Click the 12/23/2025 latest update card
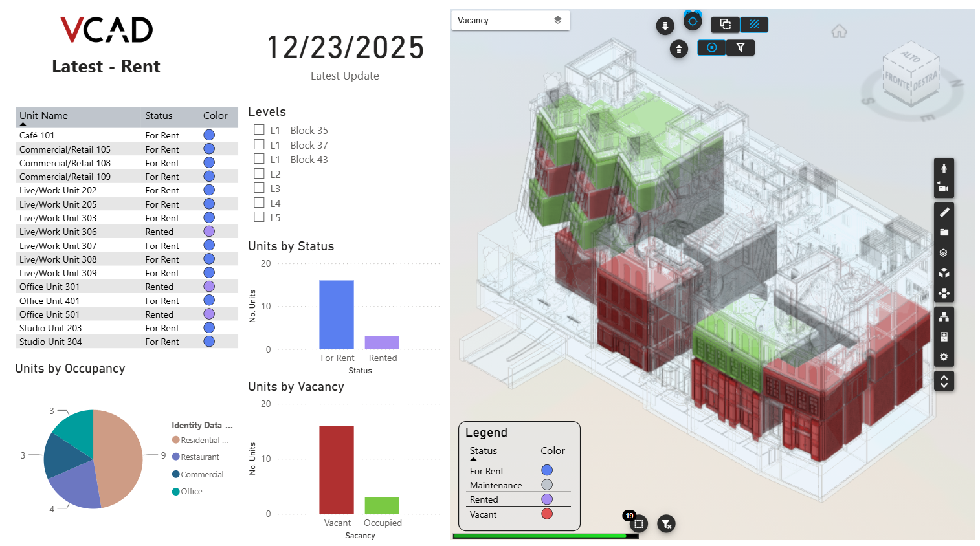 coord(345,57)
